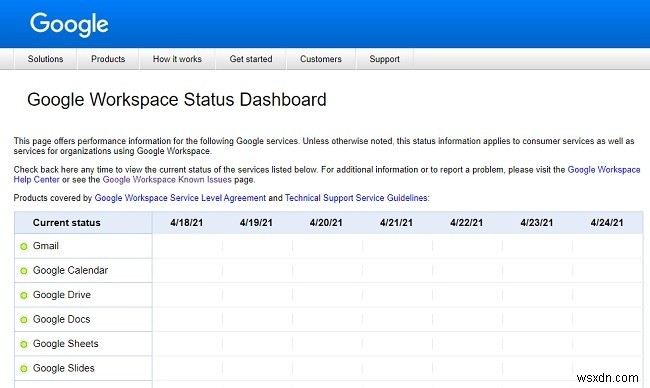Image resolution: width=650 pixels, height=388 pixels.
Task: Select the Google Calendar row label
Action: 70,270
